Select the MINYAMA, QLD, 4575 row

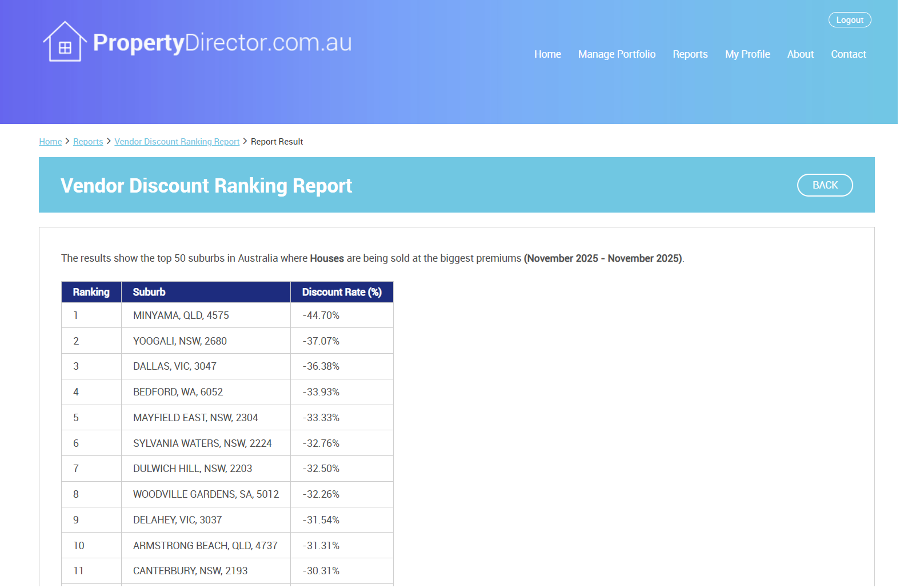tap(181, 315)
